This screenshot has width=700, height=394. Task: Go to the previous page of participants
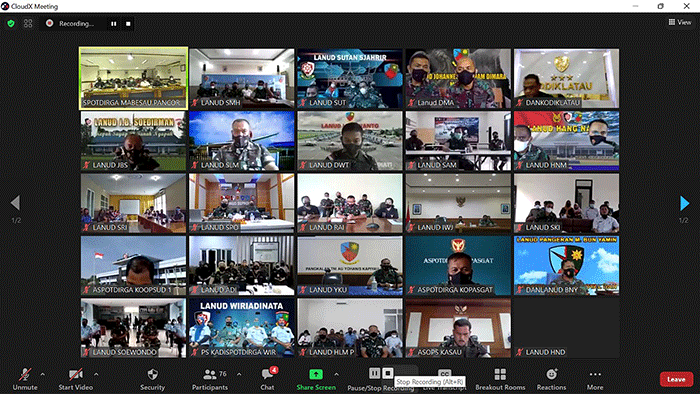point(15,203)
